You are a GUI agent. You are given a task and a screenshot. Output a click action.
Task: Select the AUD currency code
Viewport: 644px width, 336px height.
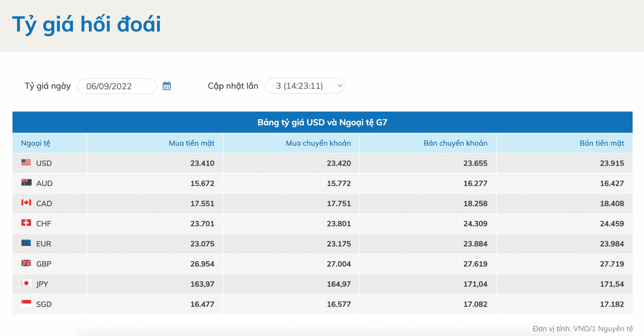click(44, 183)
